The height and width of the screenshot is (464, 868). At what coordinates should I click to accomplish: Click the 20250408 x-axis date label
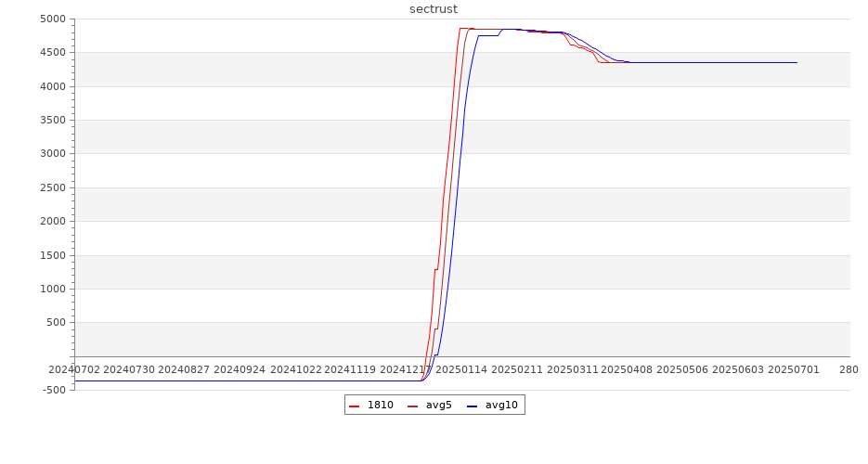(x=627, y=369)
